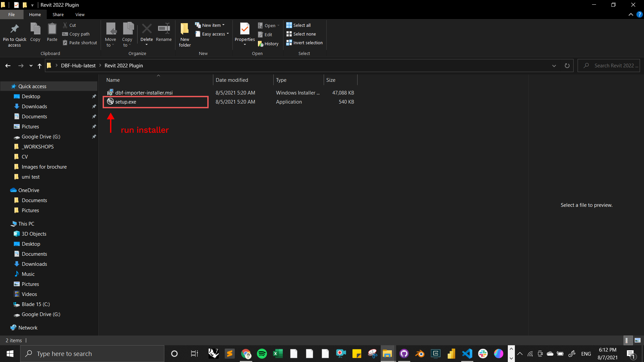Click Invert selection
The height and width of the screenshot is (362, 644).
pyautogui.click(x=305, y=43)
